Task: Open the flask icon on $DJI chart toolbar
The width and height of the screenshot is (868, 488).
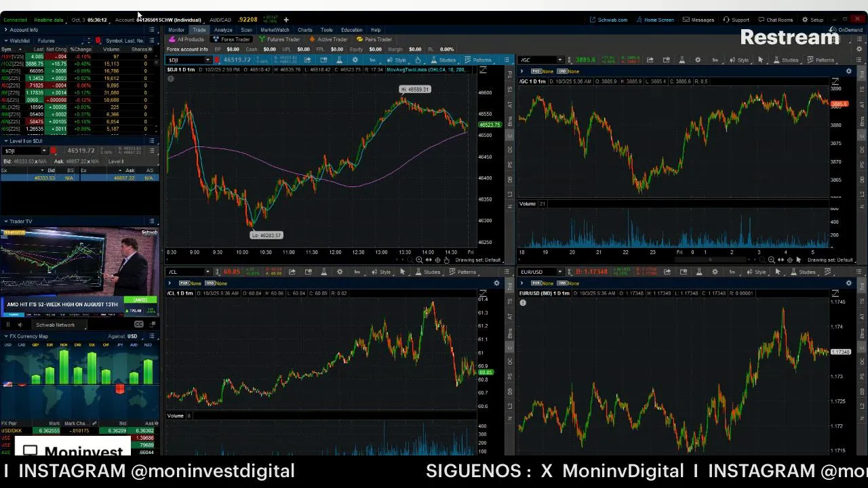Action: (x=339, y=60)
